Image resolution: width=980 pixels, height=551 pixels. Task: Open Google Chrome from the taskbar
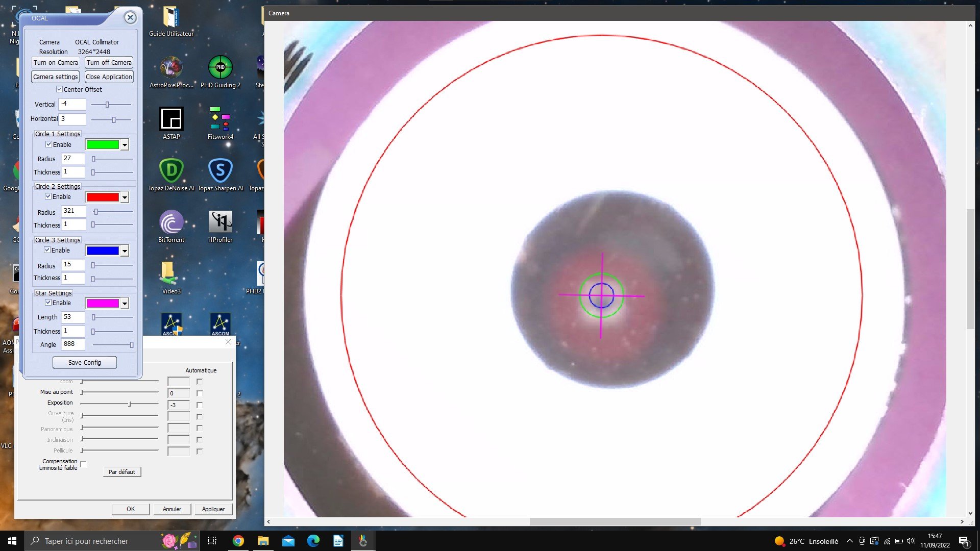tap(238, 541)
